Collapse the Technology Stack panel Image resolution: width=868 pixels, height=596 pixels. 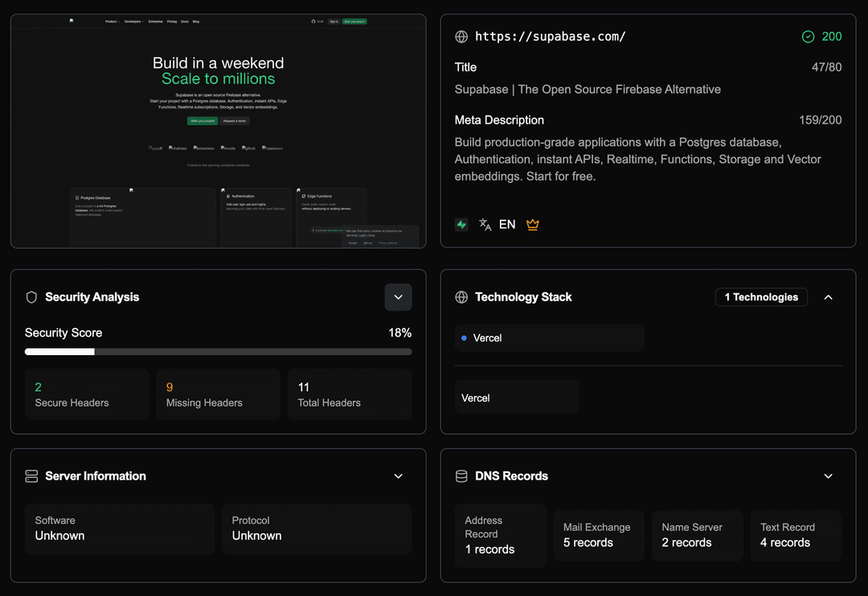828,297
